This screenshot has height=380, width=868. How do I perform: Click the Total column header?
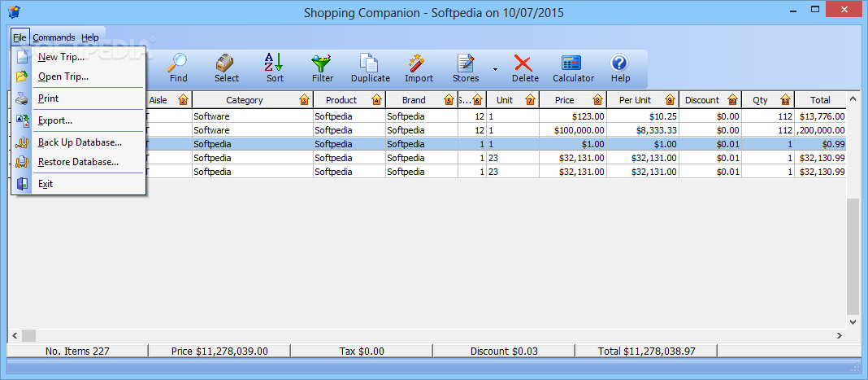(x=820, y=100)
